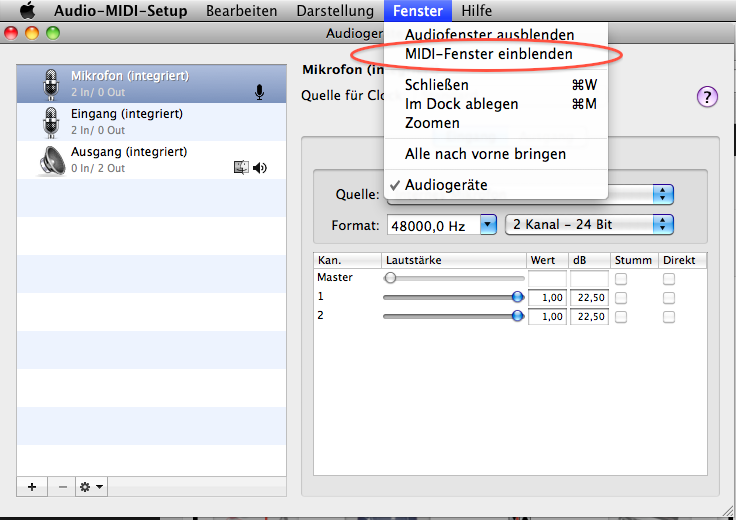
Task: Open the Bearbeiten menu
Action: [x=241, y=11]
